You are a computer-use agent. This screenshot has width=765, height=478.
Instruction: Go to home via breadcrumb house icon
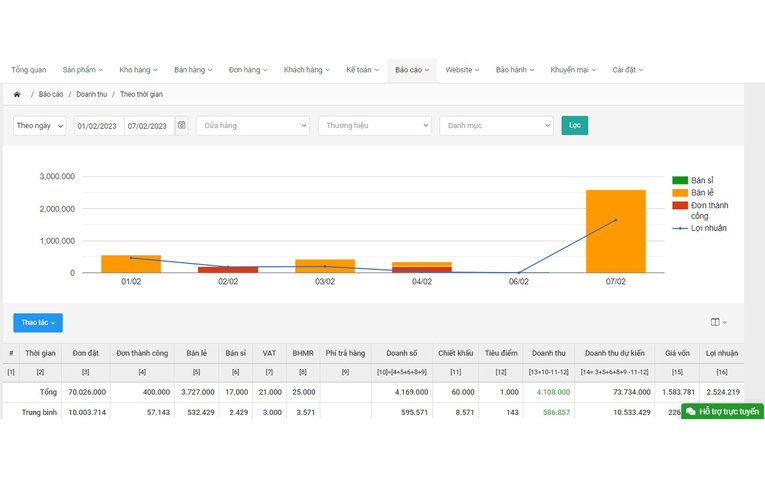[17, 95]
